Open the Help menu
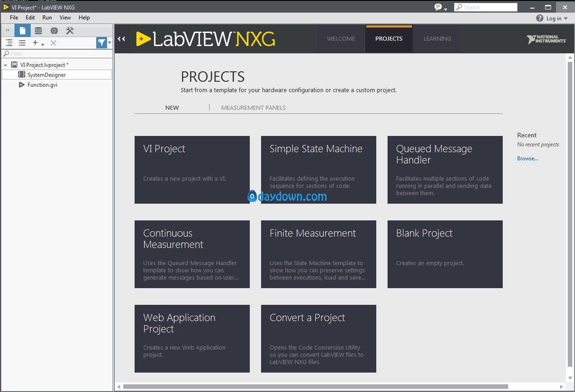 tap(84, 18)
